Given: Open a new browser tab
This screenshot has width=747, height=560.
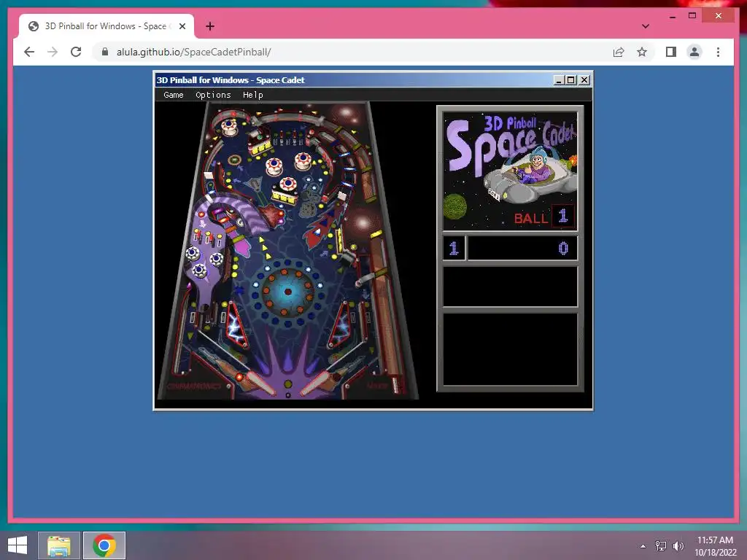Looking at the screenshot, I should pyautogui.click(x=210, y=26).
